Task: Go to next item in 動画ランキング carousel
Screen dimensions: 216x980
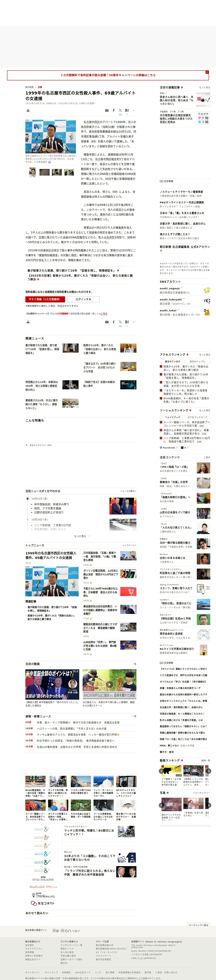Action: (208, 771)
